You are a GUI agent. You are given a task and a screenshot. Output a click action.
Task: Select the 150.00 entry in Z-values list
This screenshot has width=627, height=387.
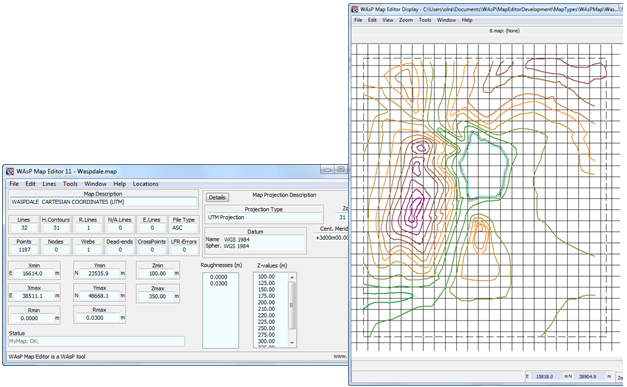coord(266,289)
